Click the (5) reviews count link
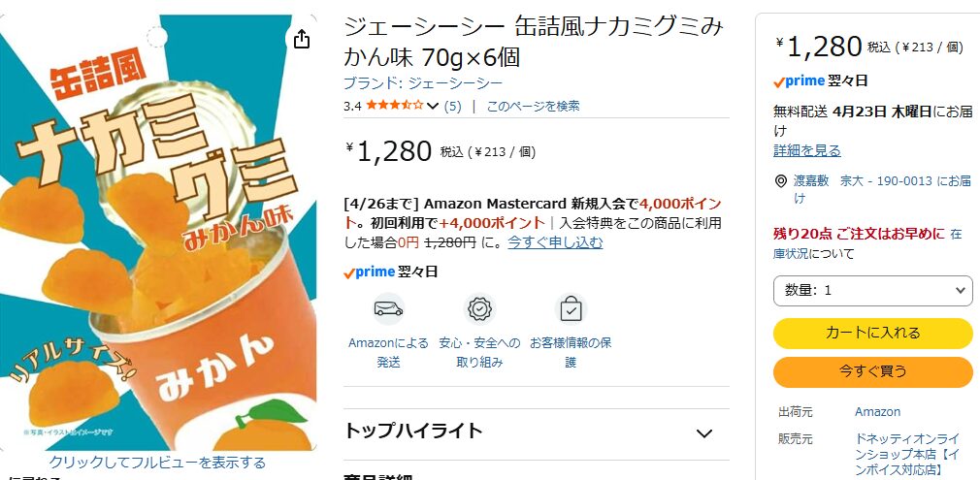 [x=452, y=107]
